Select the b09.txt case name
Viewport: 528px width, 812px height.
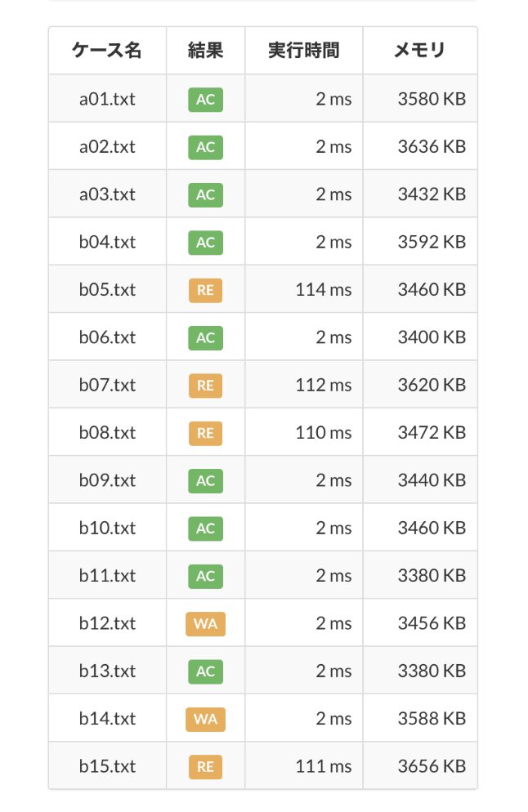[x=107, y=480]
